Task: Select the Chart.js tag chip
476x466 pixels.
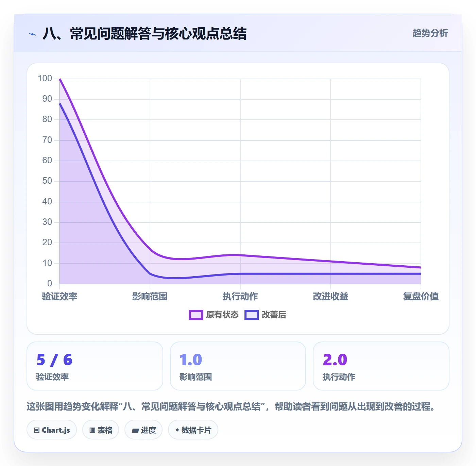Action: point(52,430)
